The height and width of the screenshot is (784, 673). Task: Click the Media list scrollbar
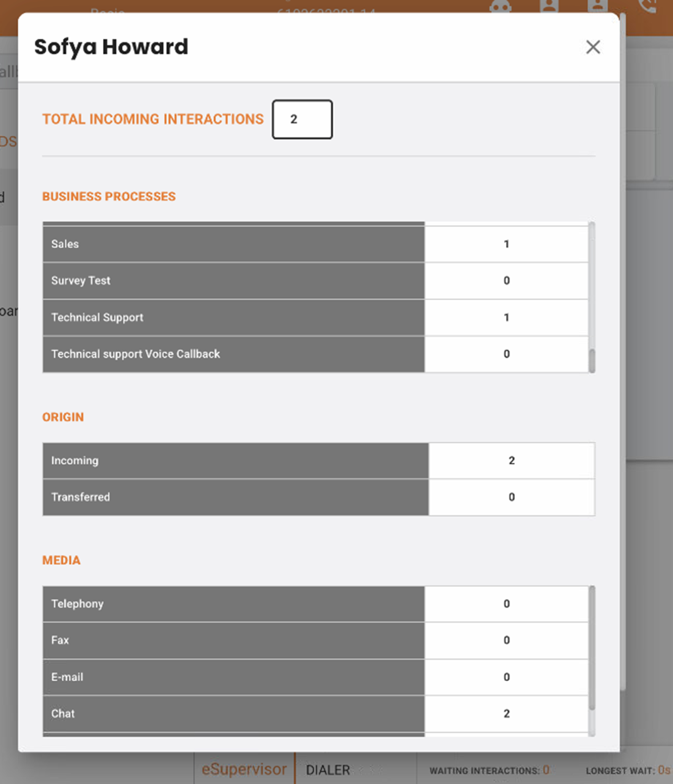coord(592,646)
